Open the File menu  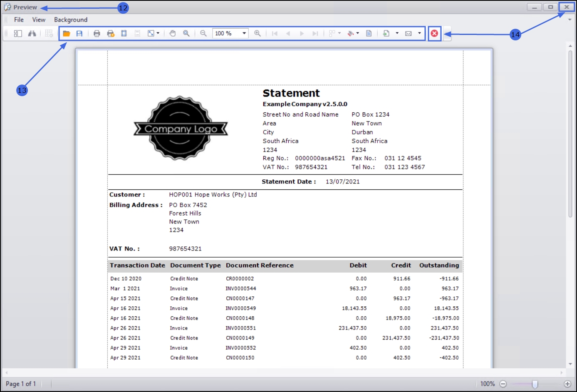(19, 20)
